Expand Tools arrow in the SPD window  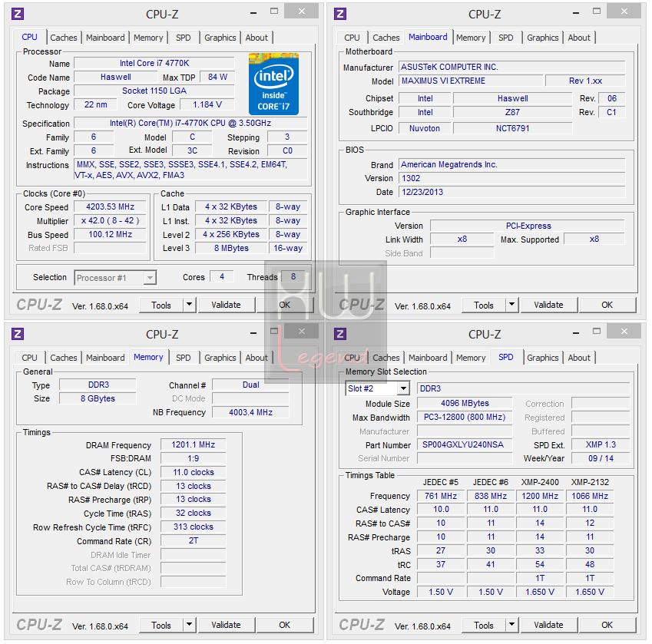point(511,625)
